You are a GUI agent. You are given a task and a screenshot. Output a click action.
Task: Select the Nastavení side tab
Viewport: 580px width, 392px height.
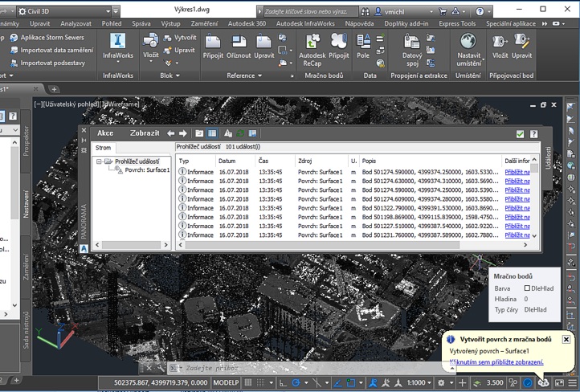[26, 204]
